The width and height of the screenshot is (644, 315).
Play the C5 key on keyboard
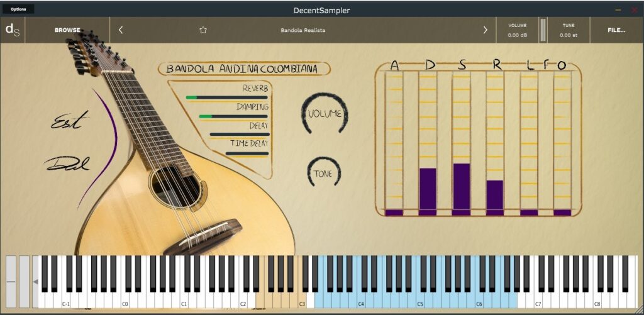[419, 301]
